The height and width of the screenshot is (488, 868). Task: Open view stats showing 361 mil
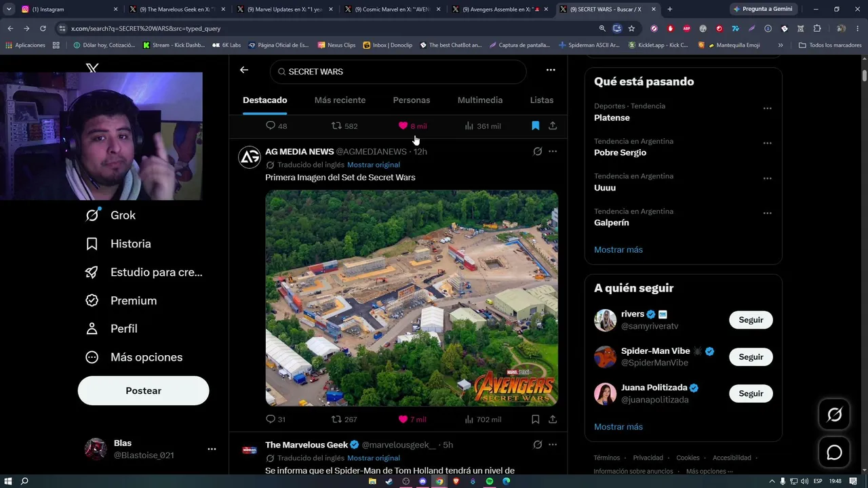click(482, 126)
